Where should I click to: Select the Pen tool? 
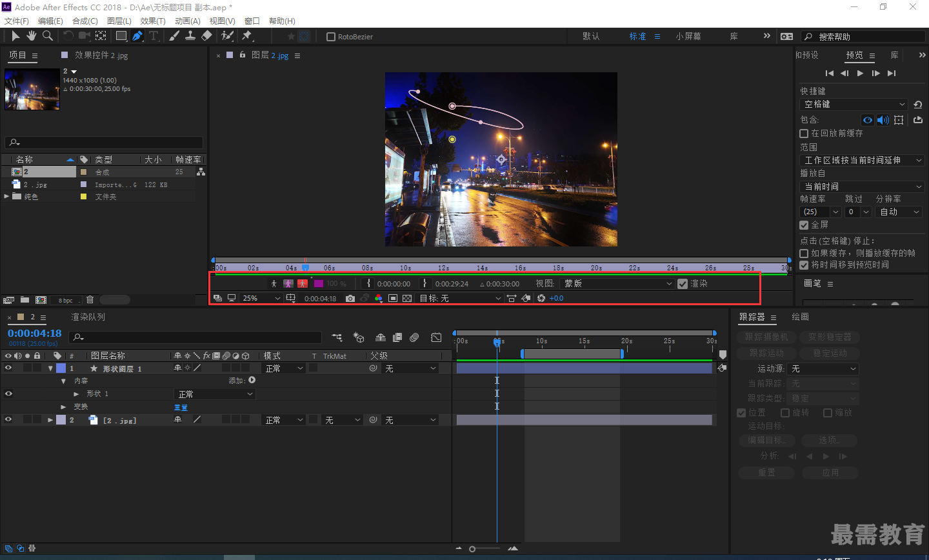click(x=137, y=36)
